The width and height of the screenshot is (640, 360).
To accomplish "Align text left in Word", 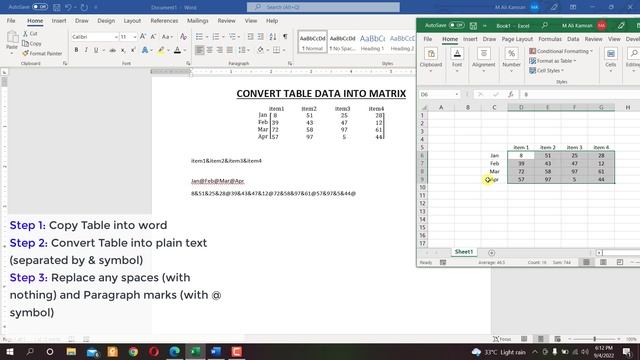I will (x=199, y=50).
